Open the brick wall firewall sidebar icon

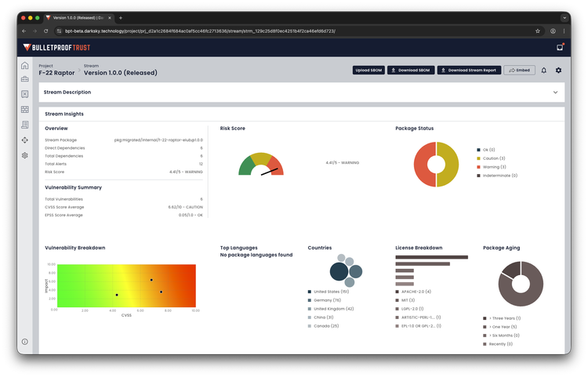(x=25, y=110)
